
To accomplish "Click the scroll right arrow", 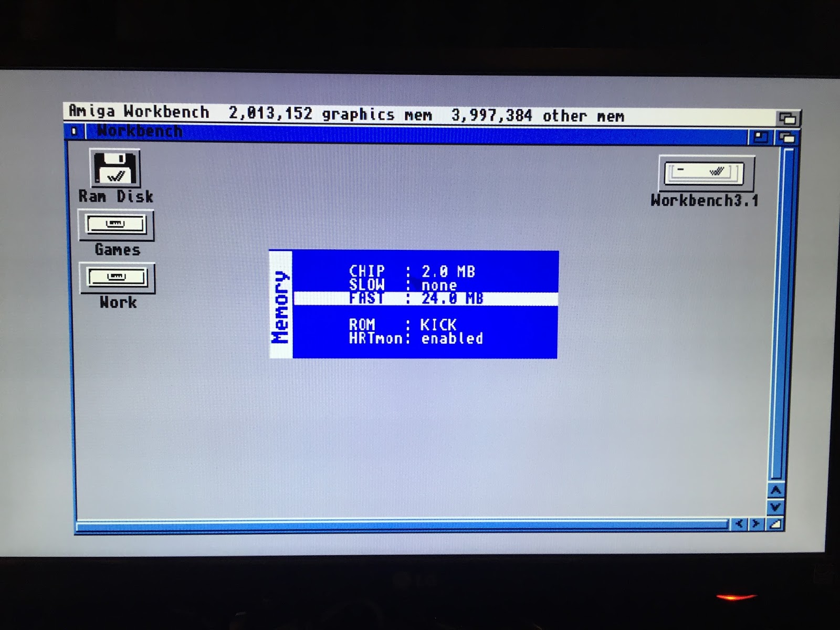I will [x=756, y=523].
